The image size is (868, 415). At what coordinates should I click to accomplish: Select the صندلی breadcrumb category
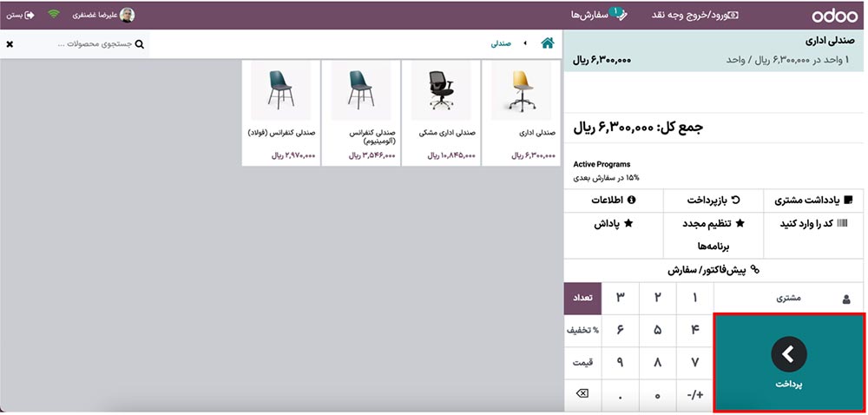pos(501,43)
